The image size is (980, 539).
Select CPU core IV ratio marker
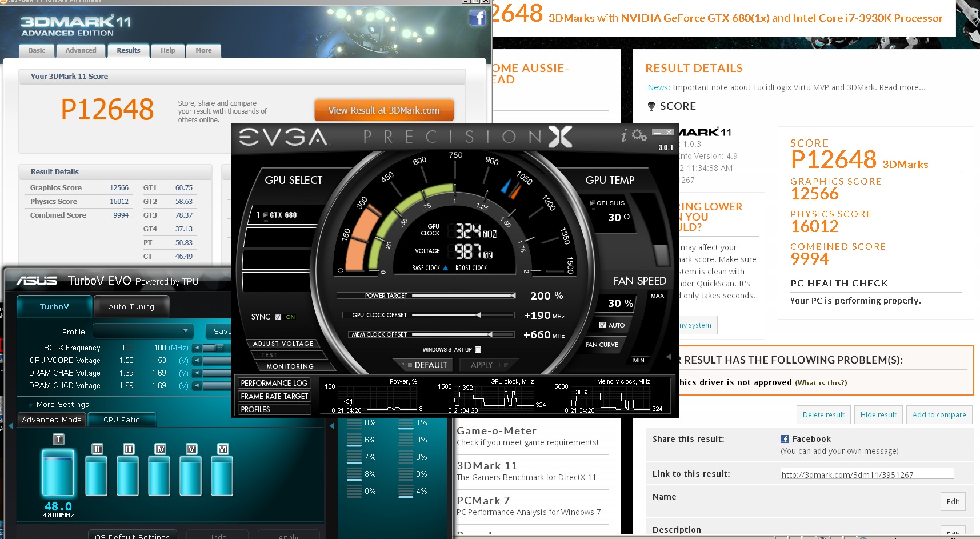pyautogui.click(x=160, y=449)
